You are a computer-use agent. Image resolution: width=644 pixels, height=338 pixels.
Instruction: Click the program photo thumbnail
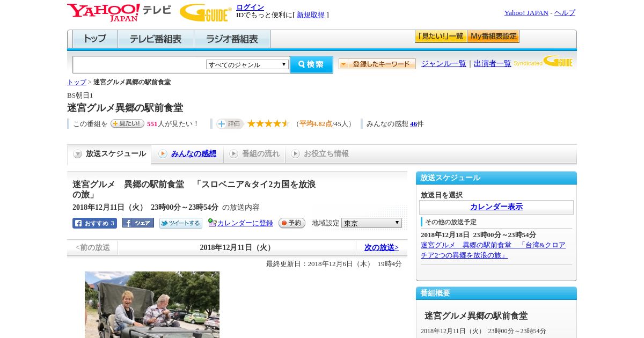(x=152, y=305)
